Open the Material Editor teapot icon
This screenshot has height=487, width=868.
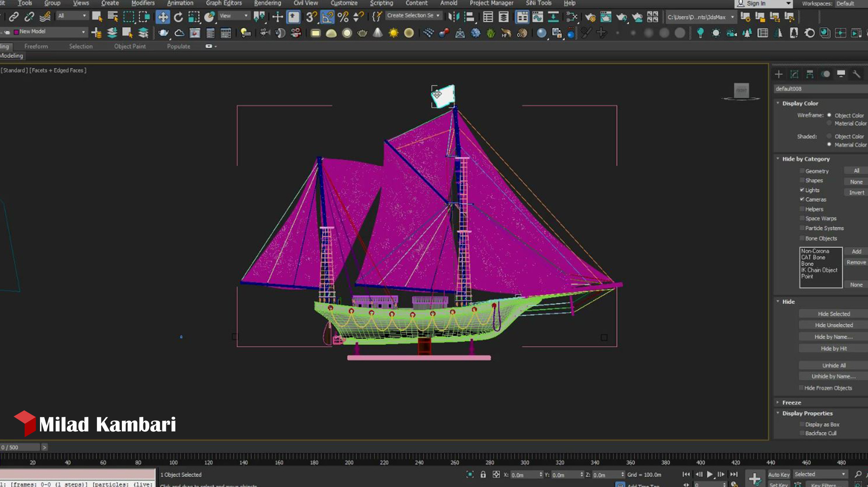606,16
